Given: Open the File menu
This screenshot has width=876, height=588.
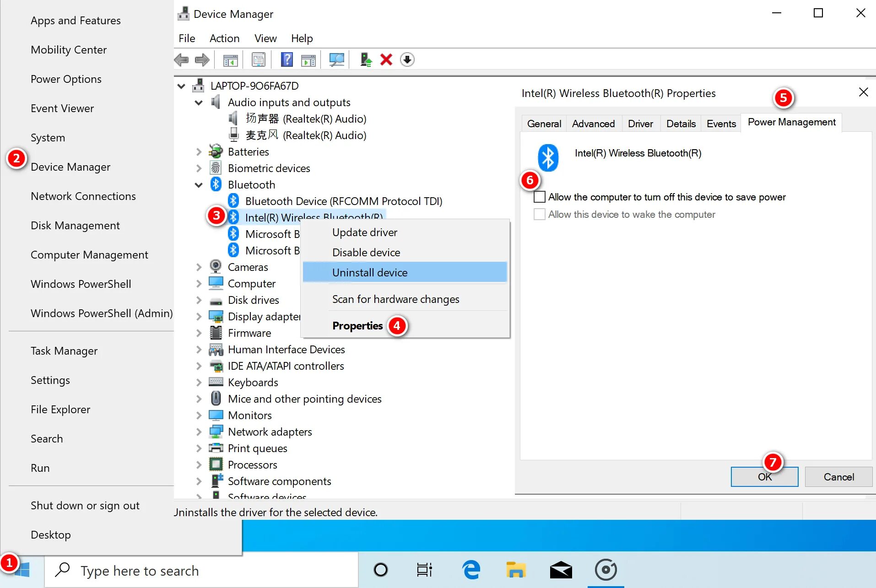Looking at the screenshot, I should click(187, 38).
